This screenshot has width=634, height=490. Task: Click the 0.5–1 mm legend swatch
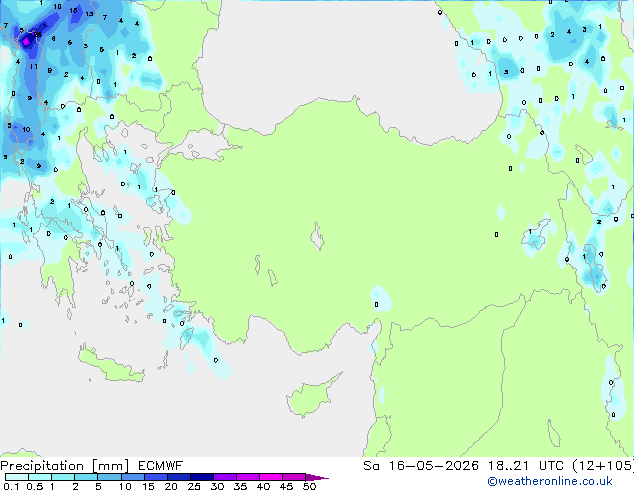click(x=40, y=477)
